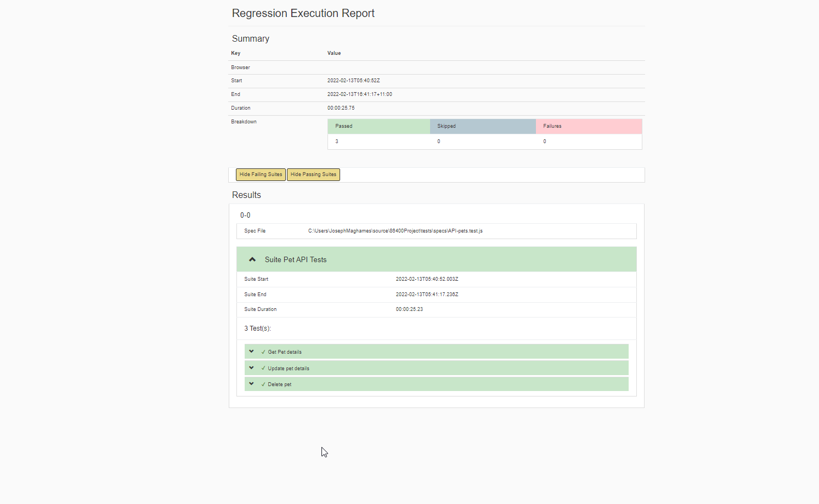The width and height of the screenshot is (819, 504).
Task: Click the Key column header
Action: (236, 53)
